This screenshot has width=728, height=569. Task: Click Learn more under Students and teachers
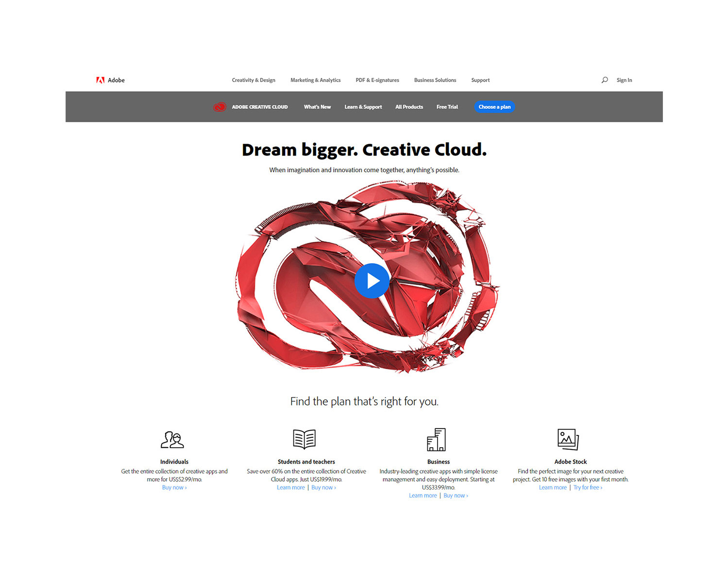(x=291, y=487)
